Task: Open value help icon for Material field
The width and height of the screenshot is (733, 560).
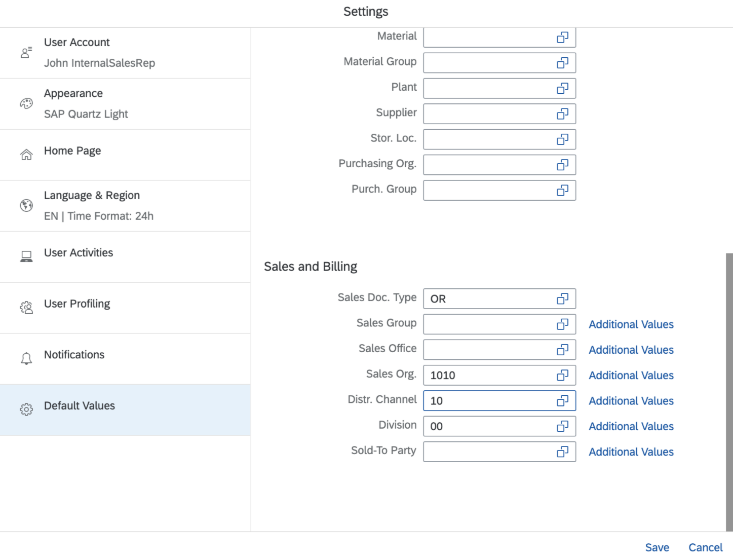Action: 562,38
